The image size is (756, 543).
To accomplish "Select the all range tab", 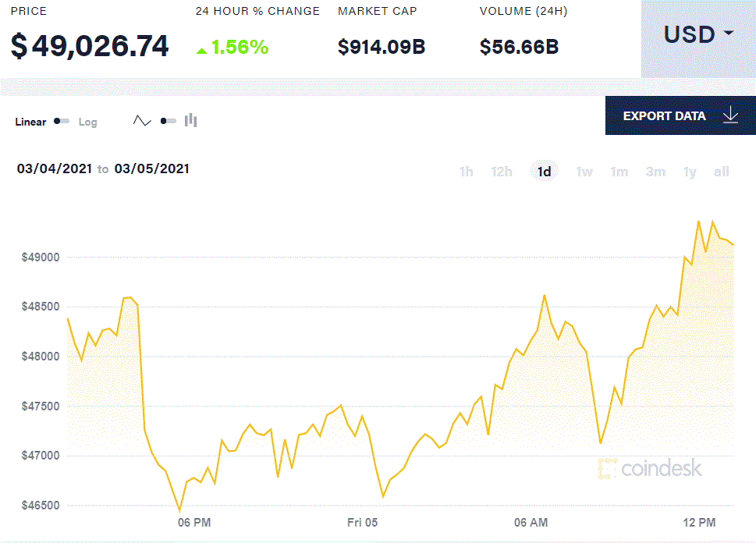I will pyautogui.click(x=721, y=171).
